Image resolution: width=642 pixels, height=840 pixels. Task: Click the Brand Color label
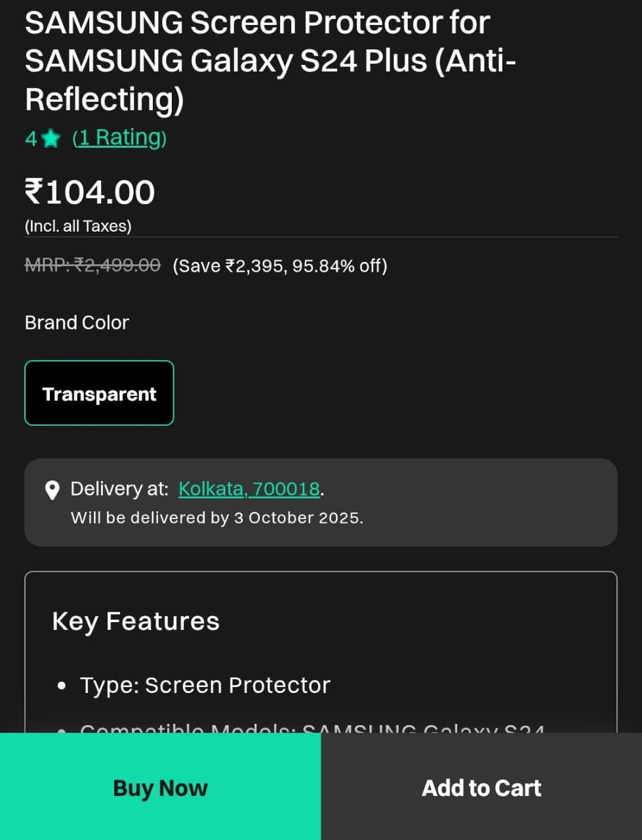coord(77,323)
